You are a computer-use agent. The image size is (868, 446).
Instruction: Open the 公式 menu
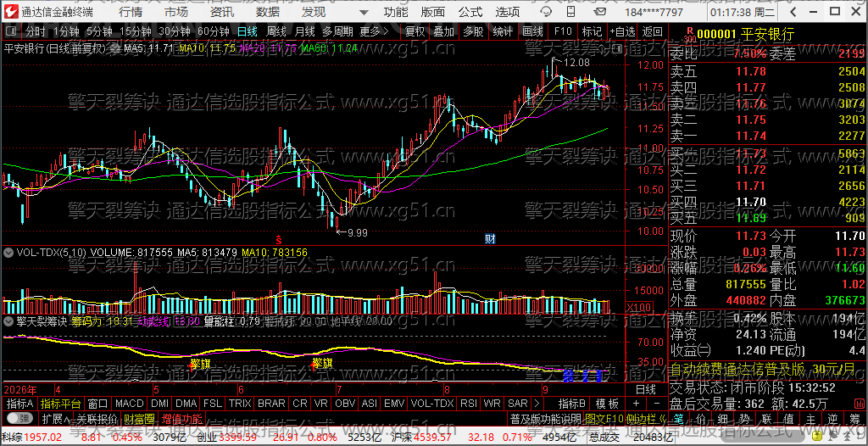coord(470,12)
